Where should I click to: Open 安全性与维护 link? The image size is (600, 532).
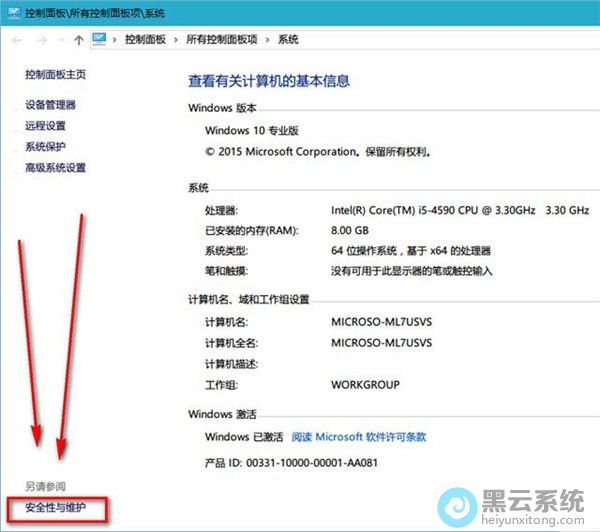coord(55,508)
